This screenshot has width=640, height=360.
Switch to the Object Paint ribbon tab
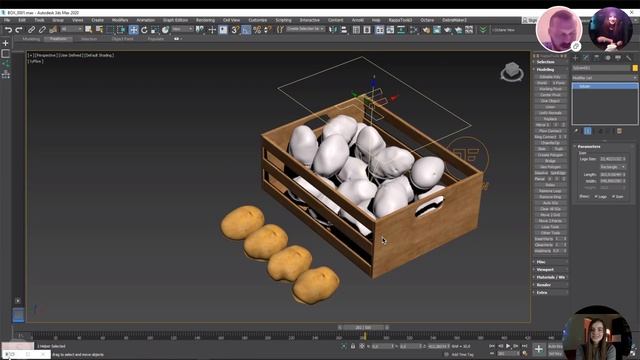pos(122,39)
